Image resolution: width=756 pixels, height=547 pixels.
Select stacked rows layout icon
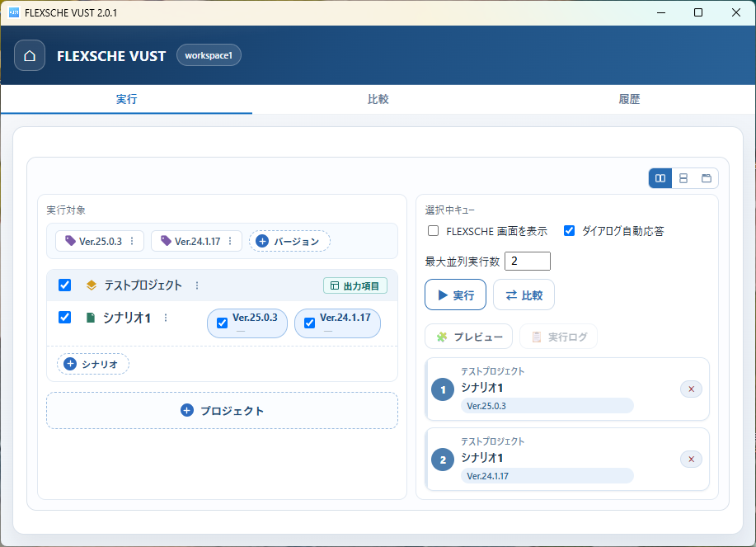click(x=683, y=178)
